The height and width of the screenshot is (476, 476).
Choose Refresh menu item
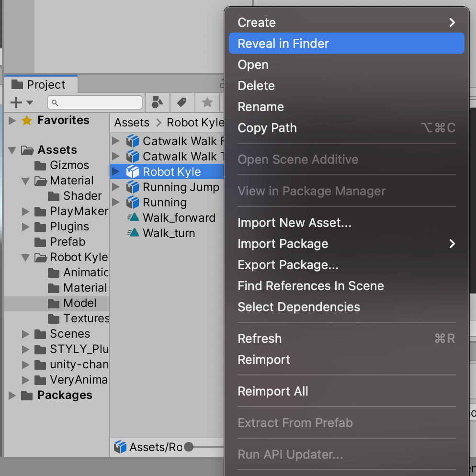click(347, 339)
